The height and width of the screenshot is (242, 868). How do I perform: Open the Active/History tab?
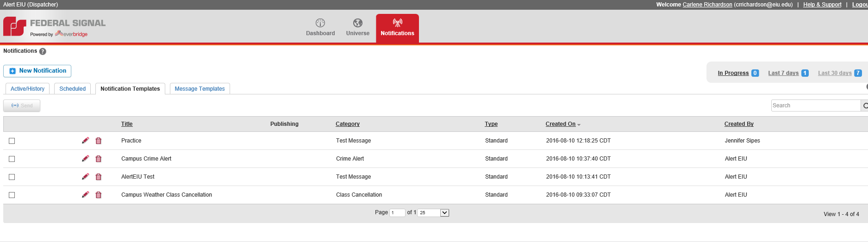pyautogui.click(x=27, y=89)
